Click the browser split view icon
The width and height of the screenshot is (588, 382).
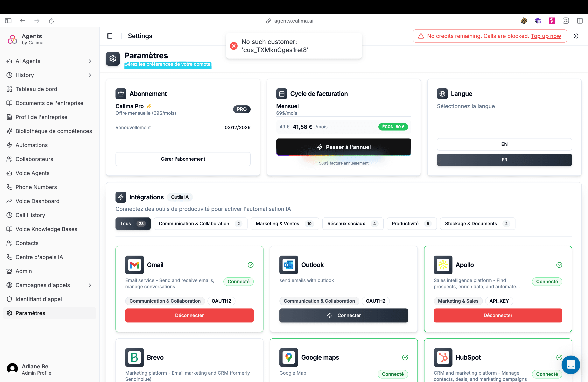580,21
